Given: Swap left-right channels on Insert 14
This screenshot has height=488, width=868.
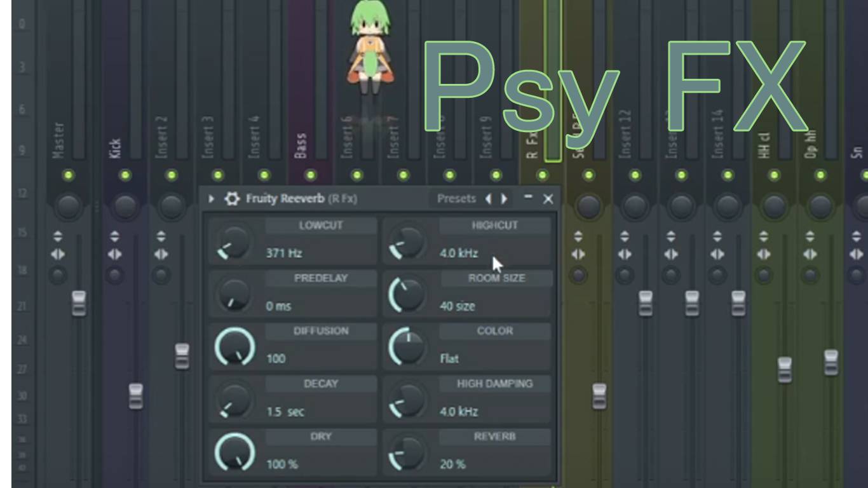Looking at the screenshot, I should pyautogui.click(x=717, y=254).
